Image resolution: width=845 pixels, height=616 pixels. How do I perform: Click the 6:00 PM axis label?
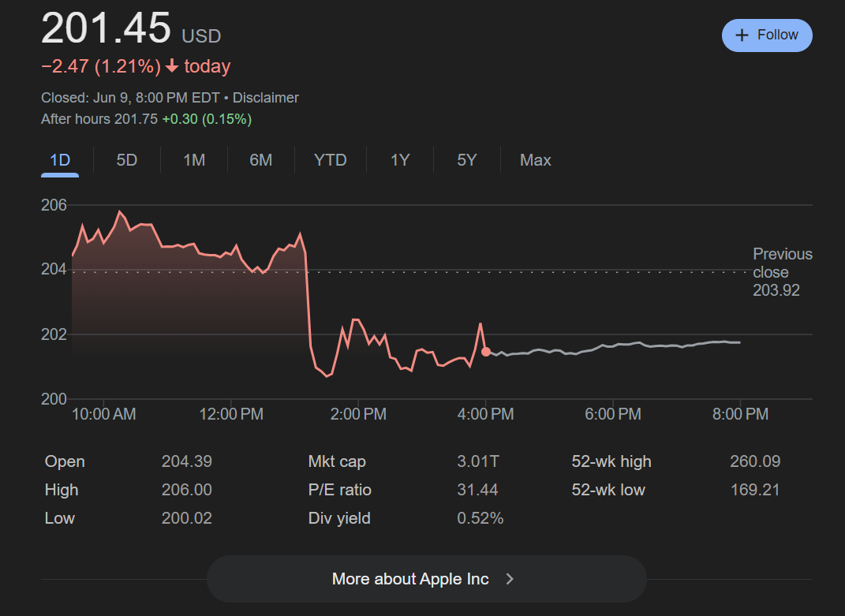613,414
